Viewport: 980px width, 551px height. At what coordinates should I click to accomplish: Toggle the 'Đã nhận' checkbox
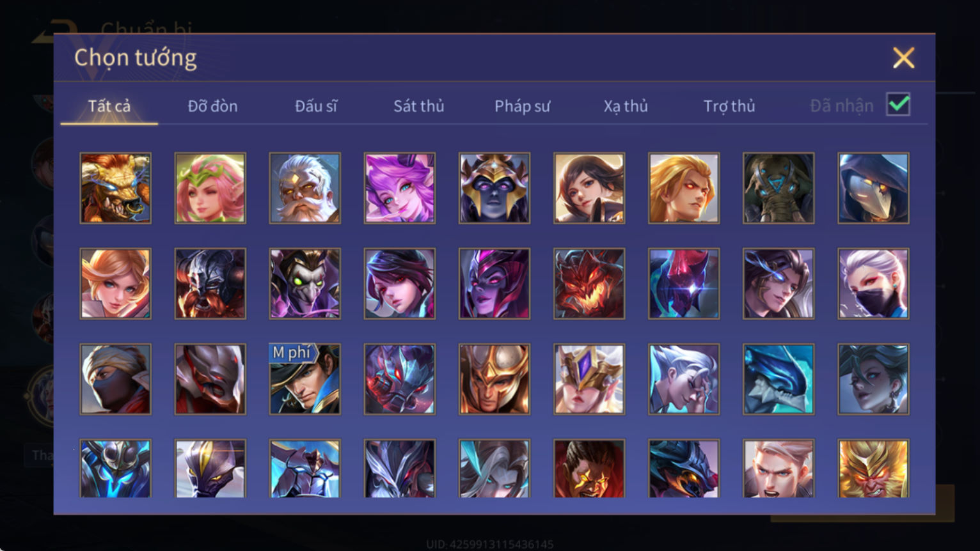(x=898, y=104)
